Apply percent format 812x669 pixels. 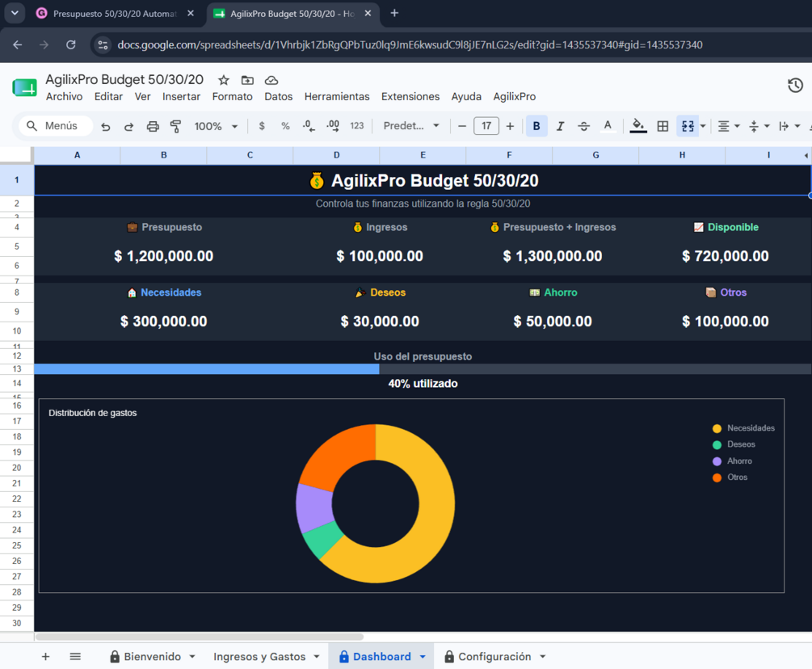(x=285, y=126)
